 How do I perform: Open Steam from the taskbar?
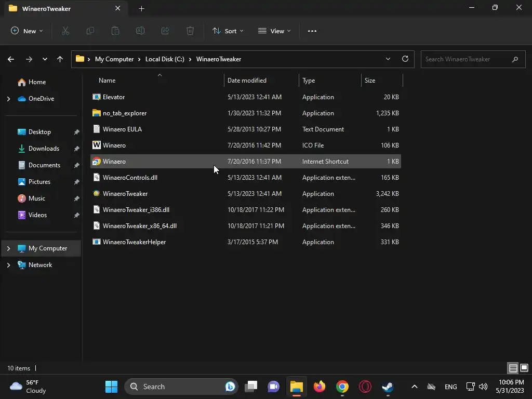coord(388,387)
